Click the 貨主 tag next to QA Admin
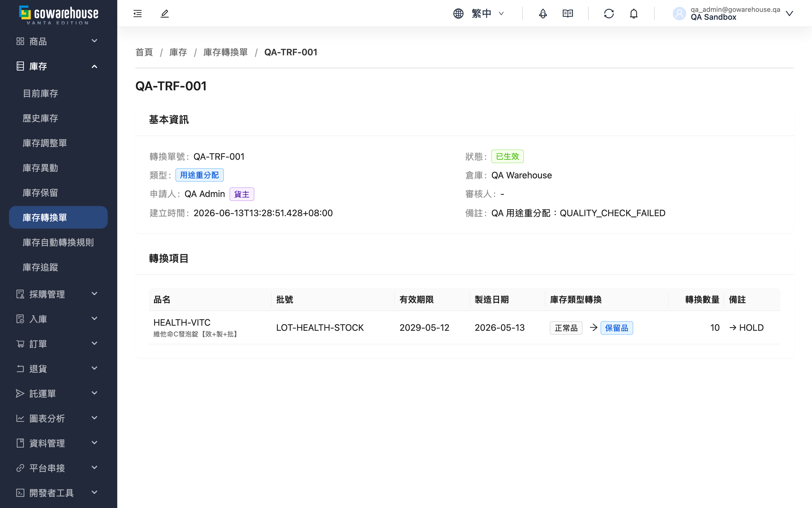This screenshot has height=508, width=812. (x=242, y=194)
